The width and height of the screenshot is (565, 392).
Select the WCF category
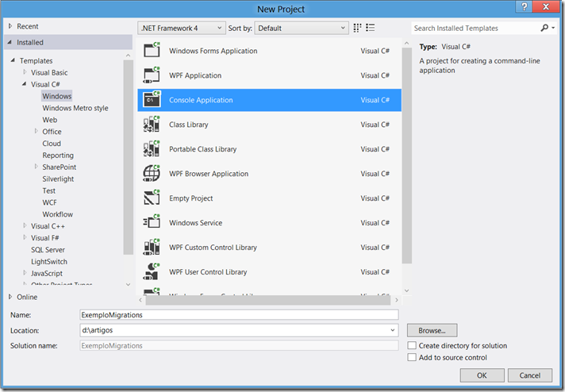click(x=49, y=202)
